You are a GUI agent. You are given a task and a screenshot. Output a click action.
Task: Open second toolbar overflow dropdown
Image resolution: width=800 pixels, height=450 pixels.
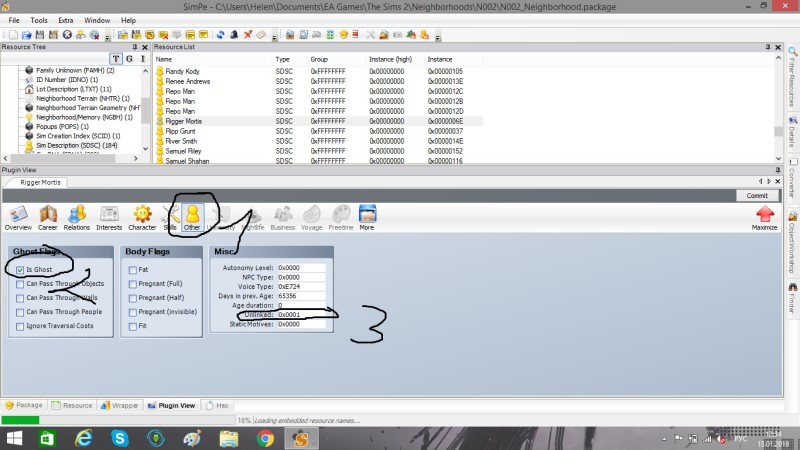274,37
